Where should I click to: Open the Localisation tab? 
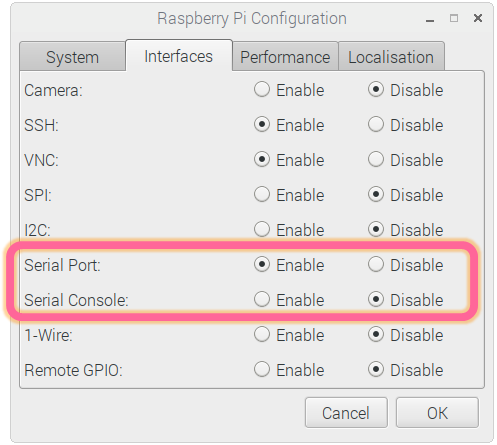tap(391, 57)
